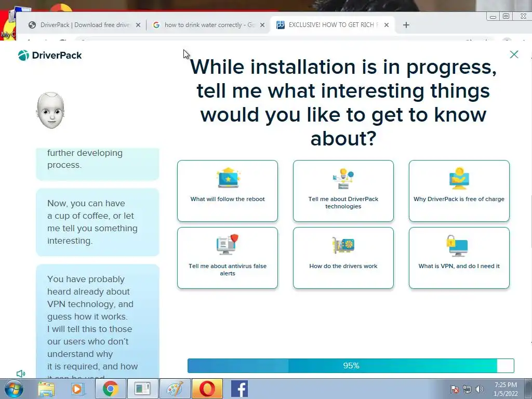The width and height of the screenshot is (532, 399).
Task: Click the taskbar window icon next to Chrome
Action: point(142,389)
